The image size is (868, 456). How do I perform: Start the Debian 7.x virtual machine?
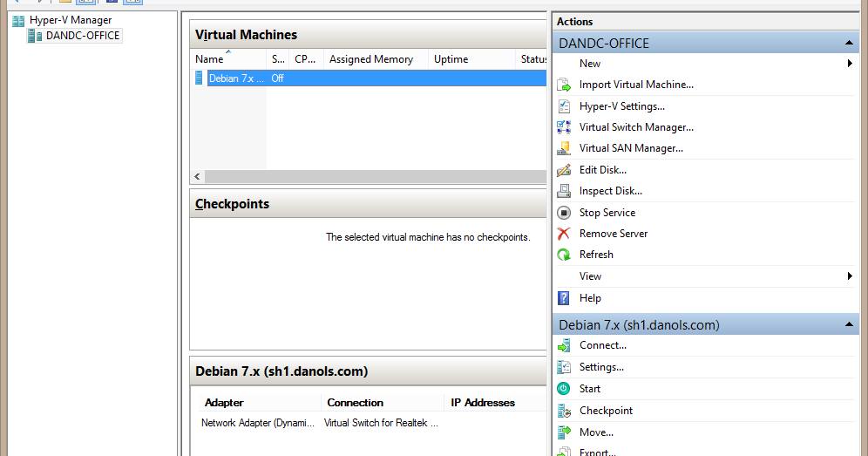point(589,389)
